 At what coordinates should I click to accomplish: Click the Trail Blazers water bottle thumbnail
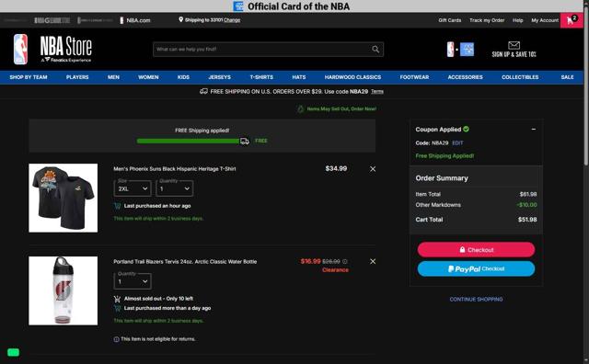pos(64,290)
